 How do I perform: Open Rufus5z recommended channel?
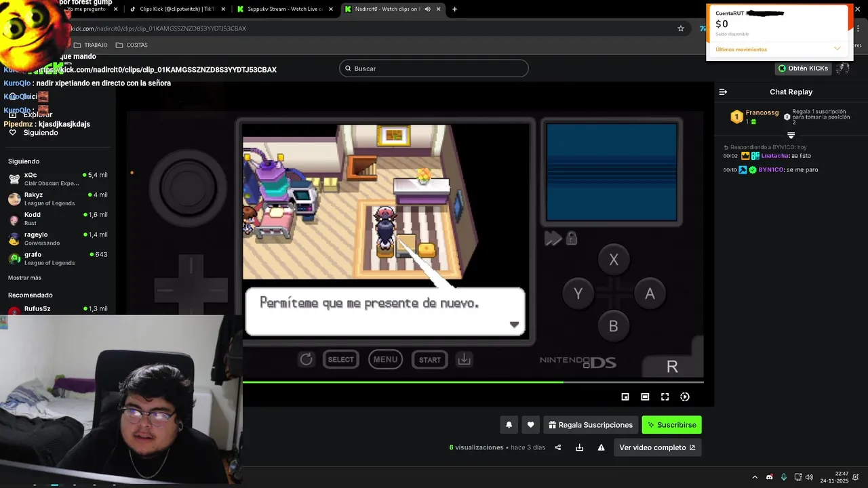58,309
